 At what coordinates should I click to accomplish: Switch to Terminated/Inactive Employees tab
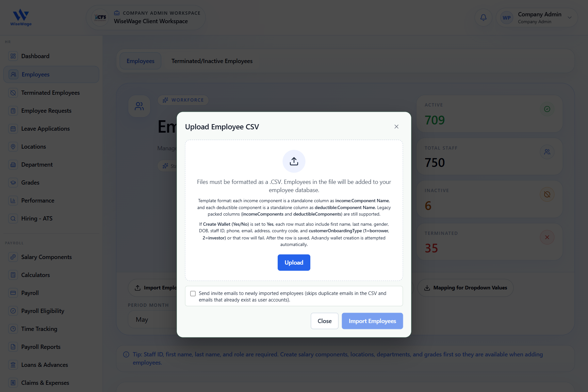pyautogui.click(x=212, y=61)
